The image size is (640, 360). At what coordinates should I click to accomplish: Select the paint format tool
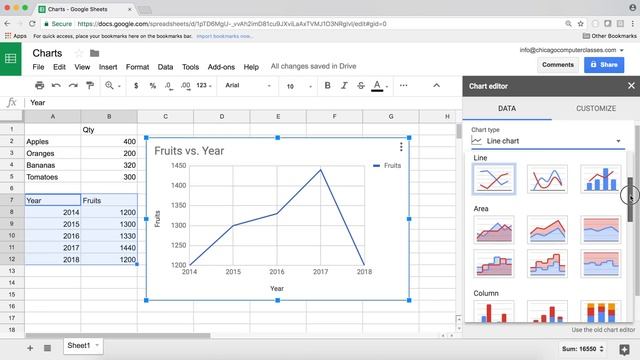click(90, 86)
